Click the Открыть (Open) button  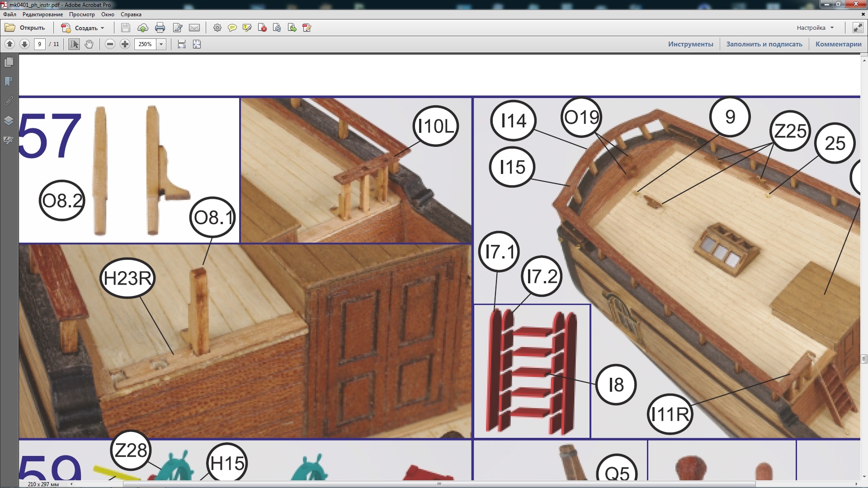[25, 28]
